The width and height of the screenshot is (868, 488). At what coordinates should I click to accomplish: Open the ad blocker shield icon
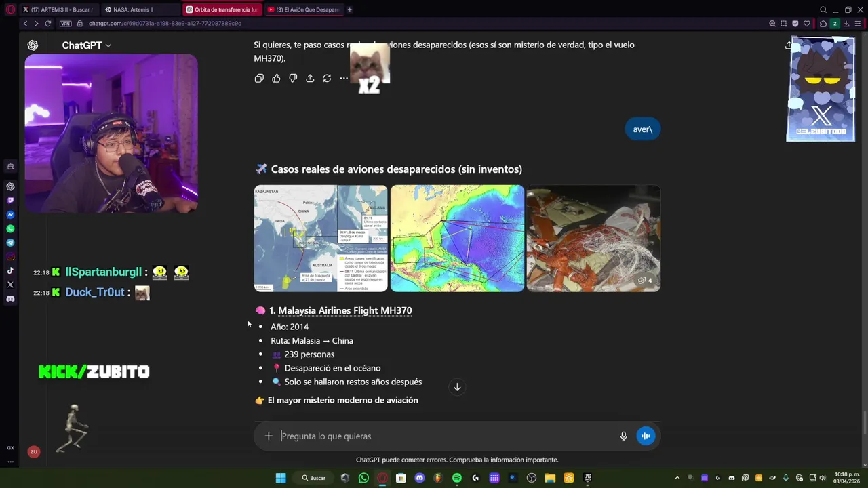[x=795, y=23]
